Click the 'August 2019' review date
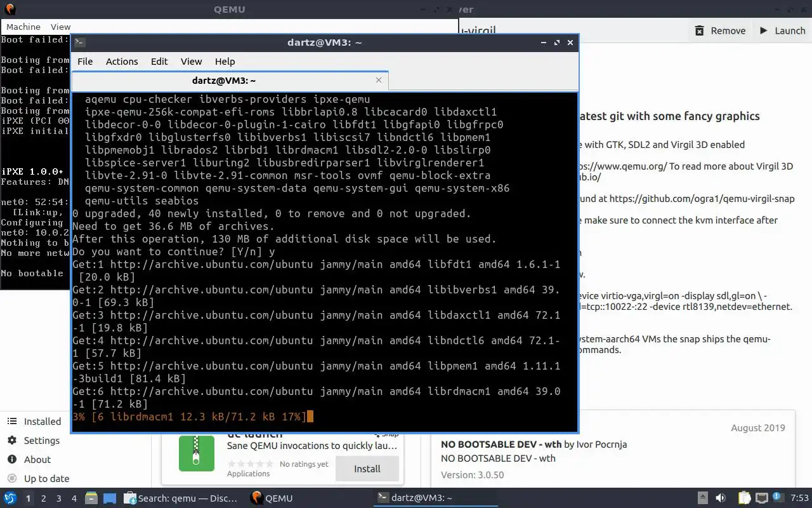This screenshot has width=812, height=508. (x=758, y=428)
